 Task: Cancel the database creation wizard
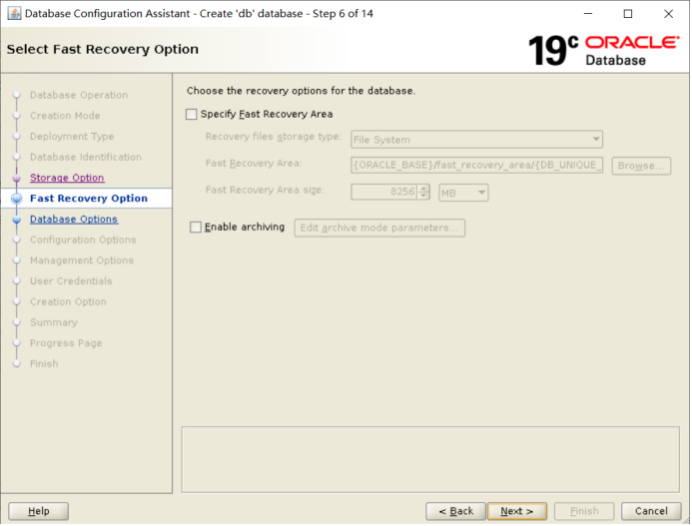click(x=651, y=511)
